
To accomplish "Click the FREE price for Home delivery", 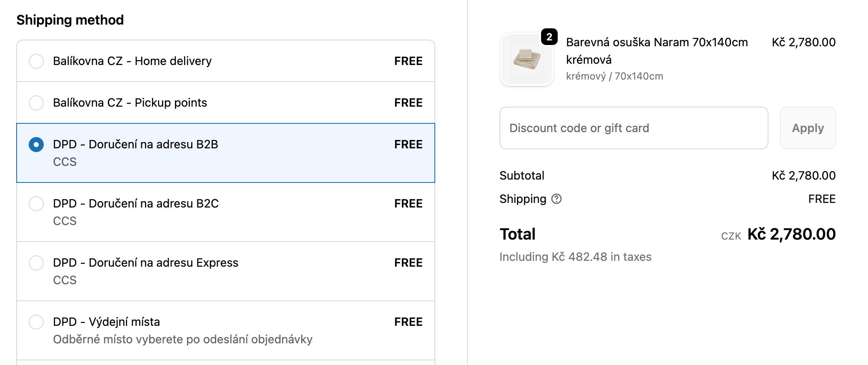I will pyautogui.click(x=408, y=61).
